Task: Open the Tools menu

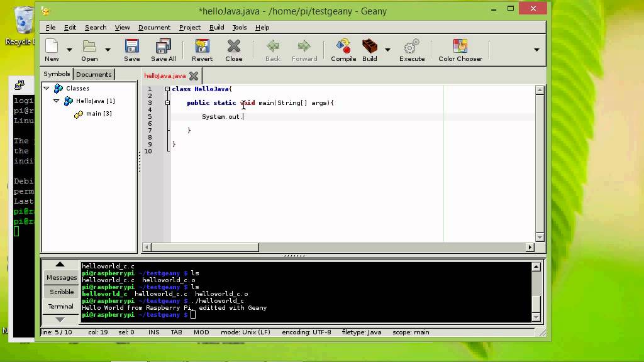Action: (x=240, y=28)
